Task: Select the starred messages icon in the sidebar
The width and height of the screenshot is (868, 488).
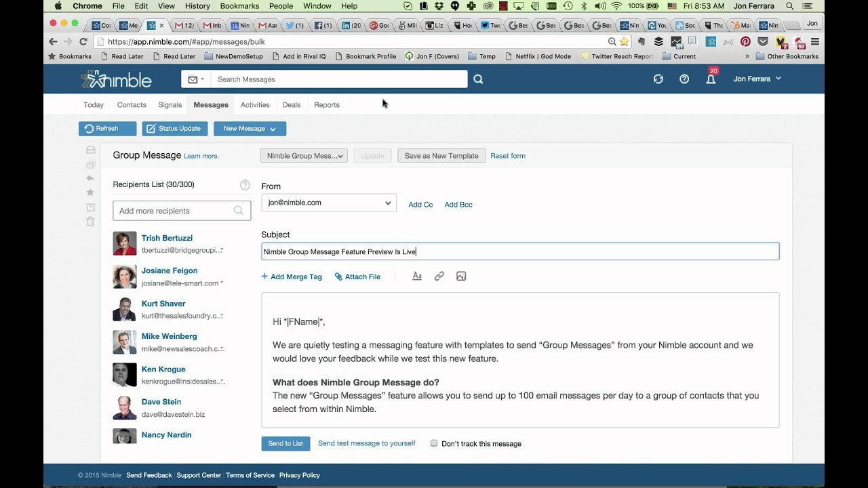Action: tap(90, 192)
